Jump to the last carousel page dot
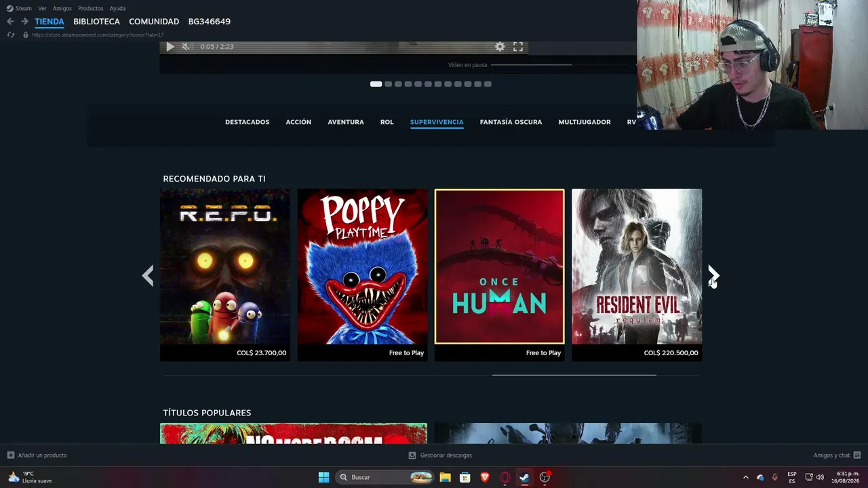This screenshot has width=868, height=488. point(488,84)
